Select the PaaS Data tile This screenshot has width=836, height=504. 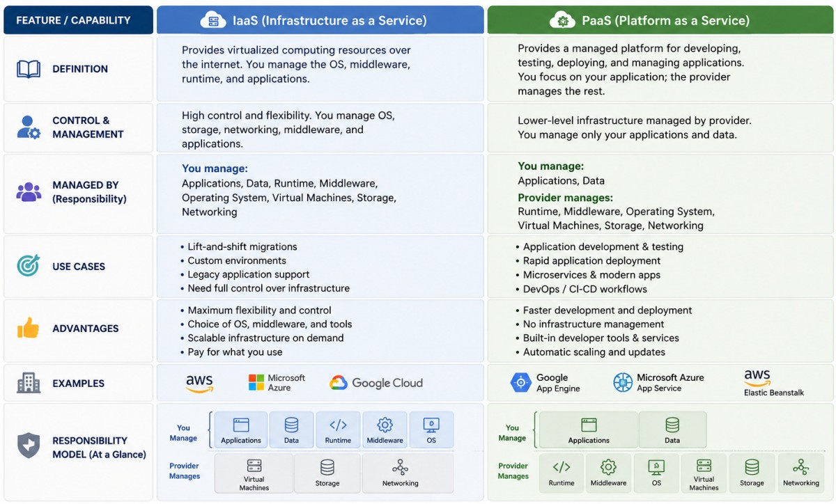[x=672, y=430]
